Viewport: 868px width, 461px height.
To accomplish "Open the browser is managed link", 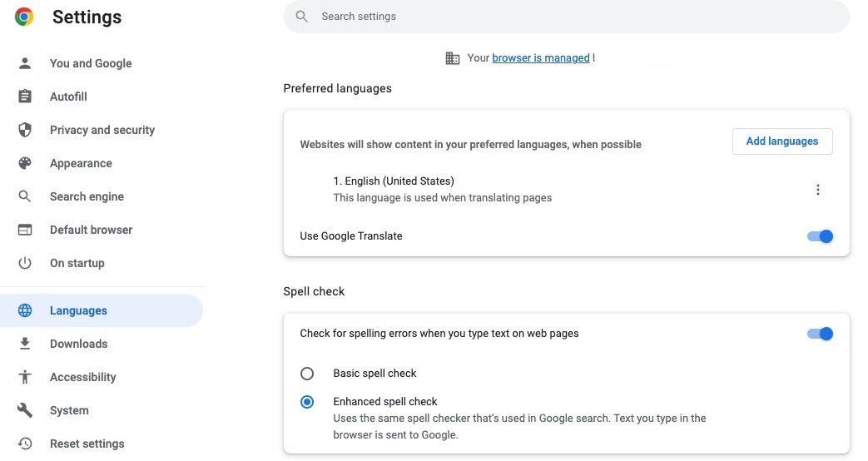I will (x=540, y=58).
